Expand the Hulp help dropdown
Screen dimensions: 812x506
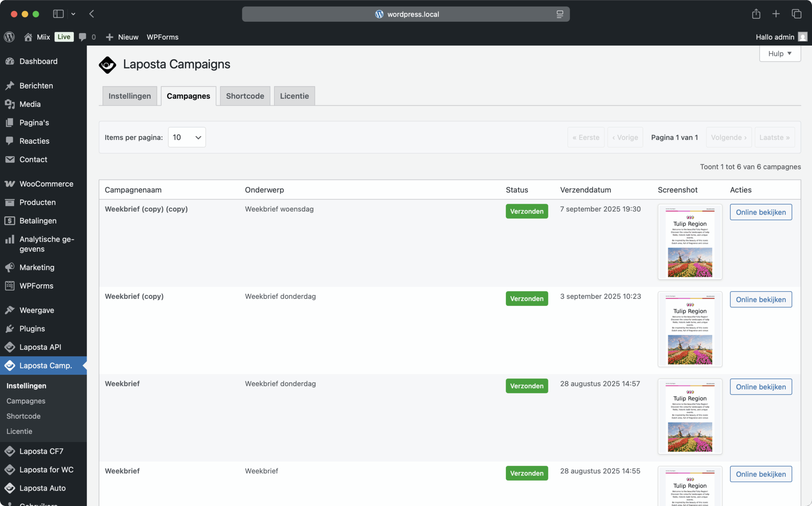(780, 53)
